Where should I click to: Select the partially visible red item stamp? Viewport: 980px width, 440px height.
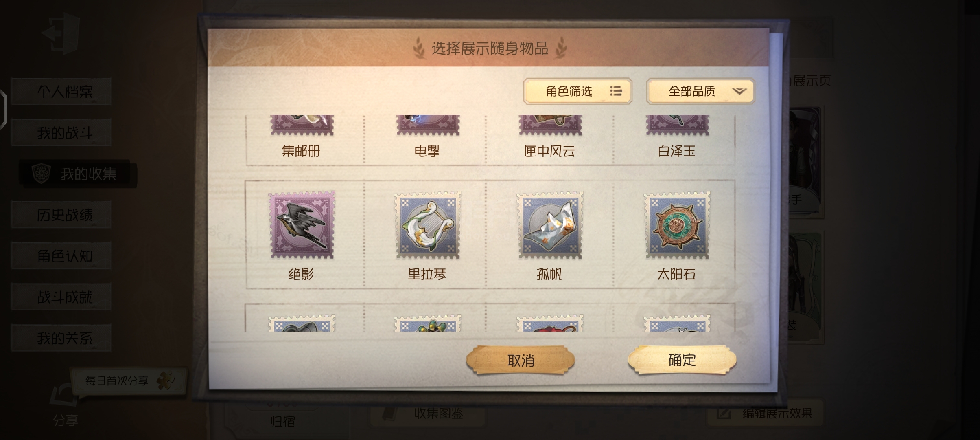(550, 323)
